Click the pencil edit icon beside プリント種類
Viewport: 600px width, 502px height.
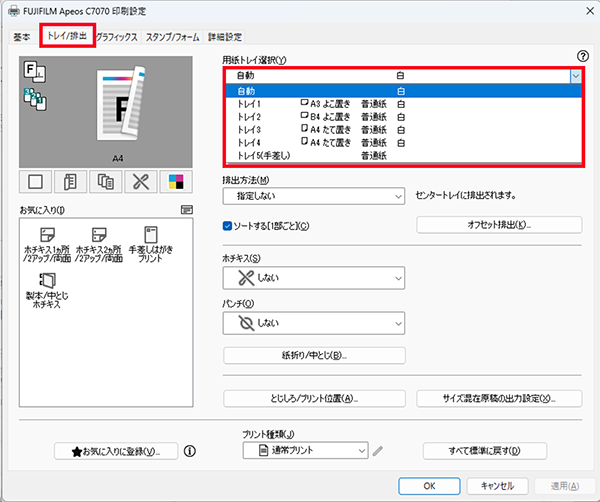pyautogui.click(x=377, y=451)
